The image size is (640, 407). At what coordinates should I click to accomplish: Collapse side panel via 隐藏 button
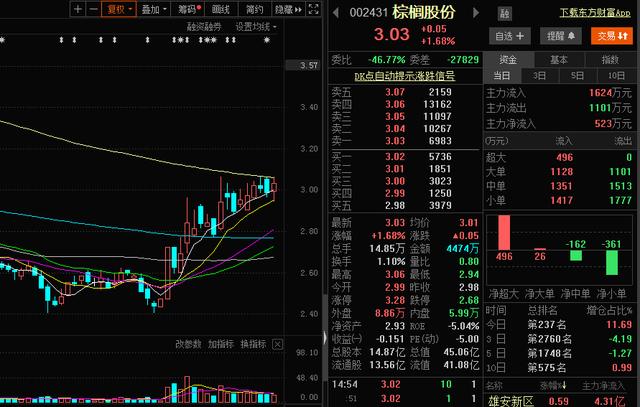288,9
